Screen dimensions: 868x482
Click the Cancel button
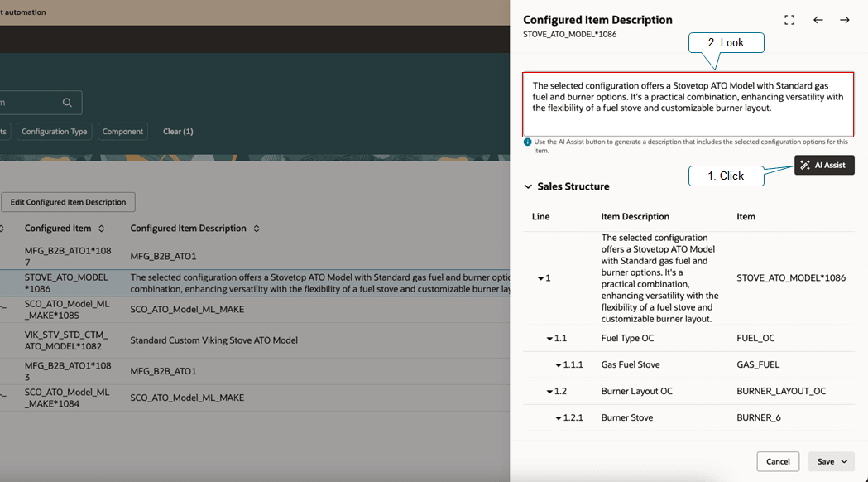click(778, 461)
